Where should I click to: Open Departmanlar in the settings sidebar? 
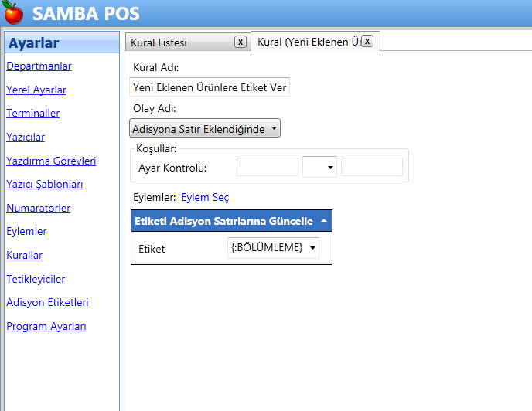(39, 66)
